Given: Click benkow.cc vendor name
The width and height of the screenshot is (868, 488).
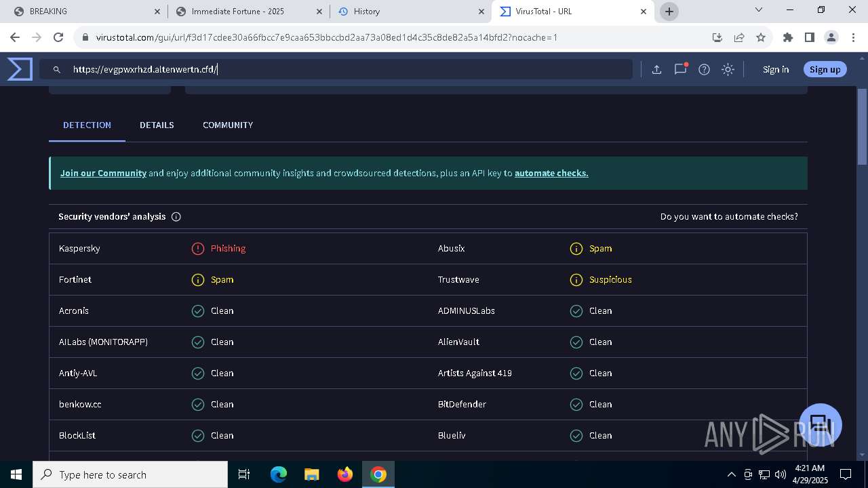Looking at the screenshot, I should [x=80, y=405].
